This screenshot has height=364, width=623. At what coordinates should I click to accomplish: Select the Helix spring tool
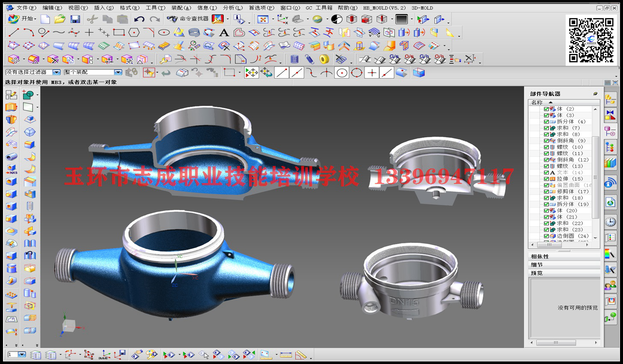(194, 32)
